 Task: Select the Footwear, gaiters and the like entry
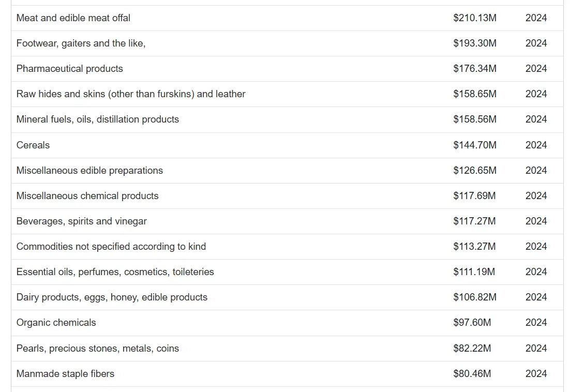point(81,43)
